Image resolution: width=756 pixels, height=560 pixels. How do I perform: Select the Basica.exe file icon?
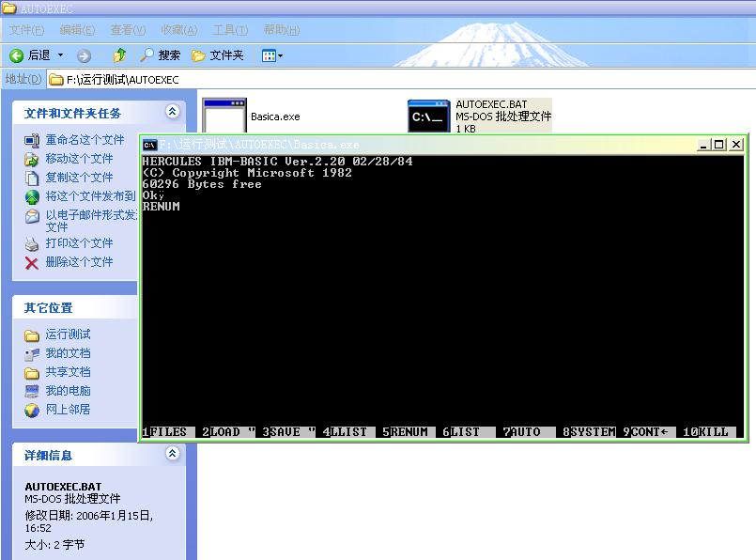point(224,116)
